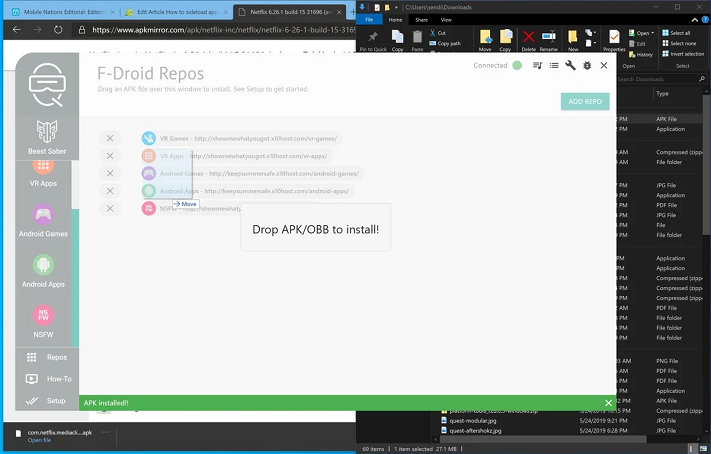Select the NSFW sidebar category
This screenshot has height=454, width=711.
click(43, 321)
